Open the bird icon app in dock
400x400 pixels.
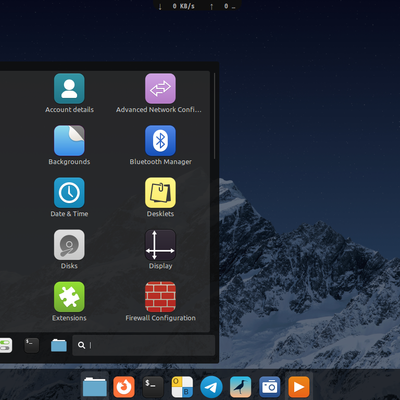pyautogui.click(x=240, y=387)
